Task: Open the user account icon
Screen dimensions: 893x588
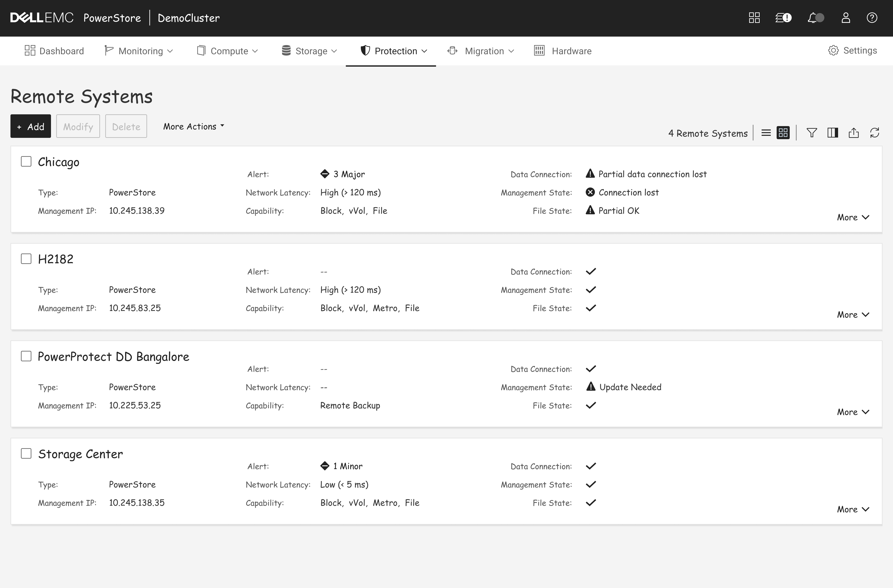Action: pos(846,18)
